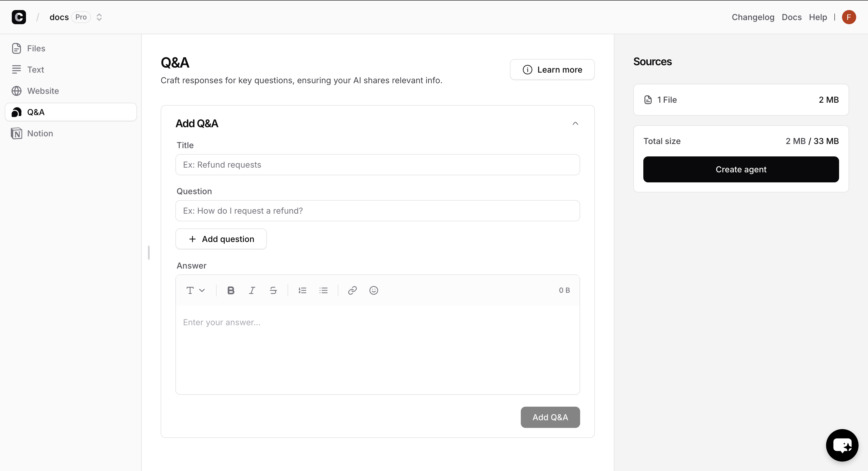Select the Website source option
The height and width of the screenshot is (471, 868).
click(x=43, y=91)
